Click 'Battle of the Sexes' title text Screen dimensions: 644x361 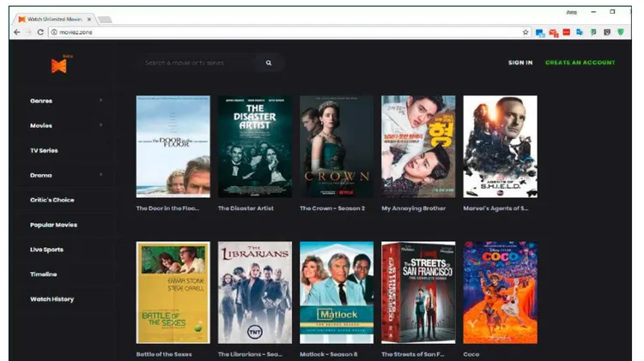pyautogui.click(x=164, y=354)
